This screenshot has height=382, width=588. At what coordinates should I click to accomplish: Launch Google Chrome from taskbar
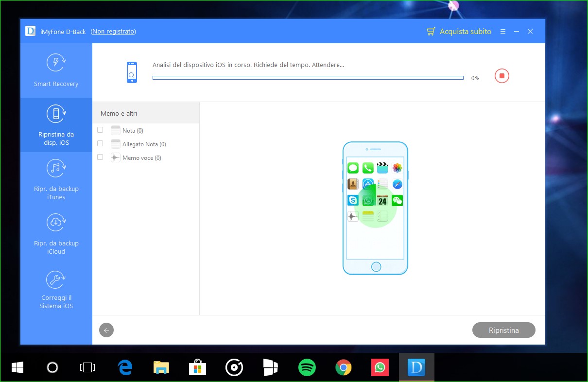(x=344, y=367)
